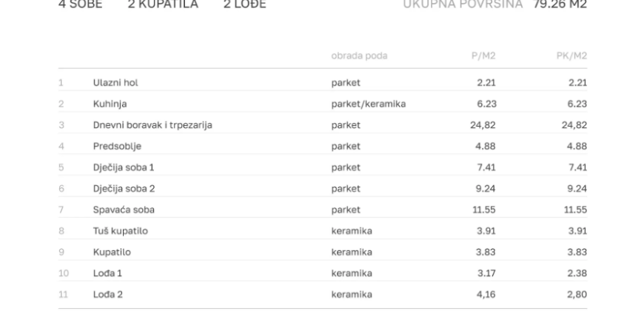
Task: Select the Lođa 2 row
Action: click(323, 295)
